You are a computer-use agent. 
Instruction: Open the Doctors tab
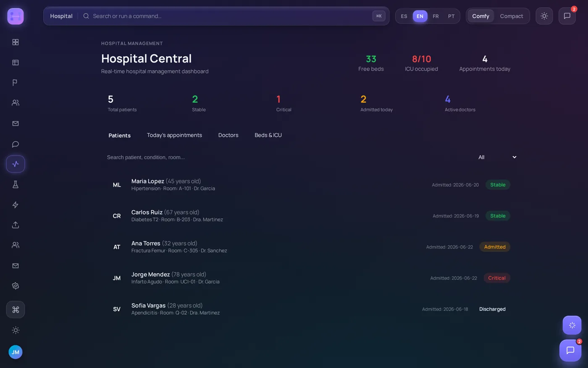228,135
